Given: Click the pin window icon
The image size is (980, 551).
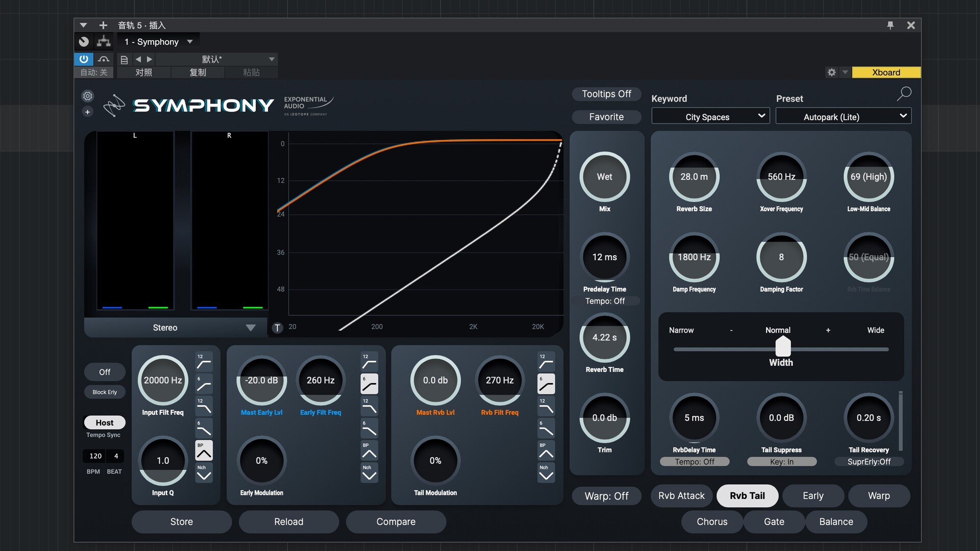Looking at the screenshot, I should [x=890, y=26].
